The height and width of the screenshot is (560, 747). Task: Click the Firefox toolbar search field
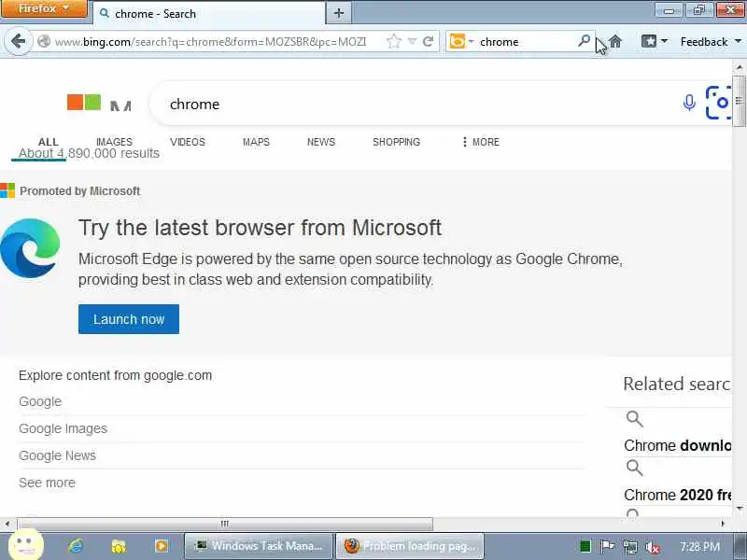(x=527, y=42)
